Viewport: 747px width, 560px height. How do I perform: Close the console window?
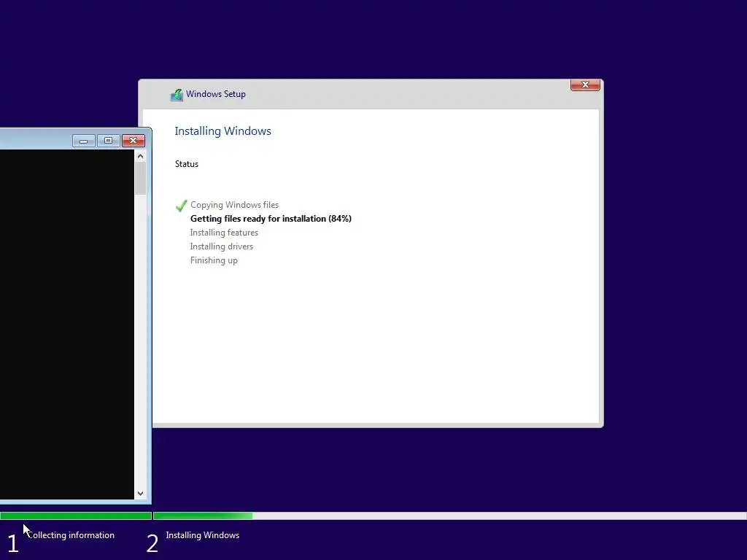[x=133, y=141]
